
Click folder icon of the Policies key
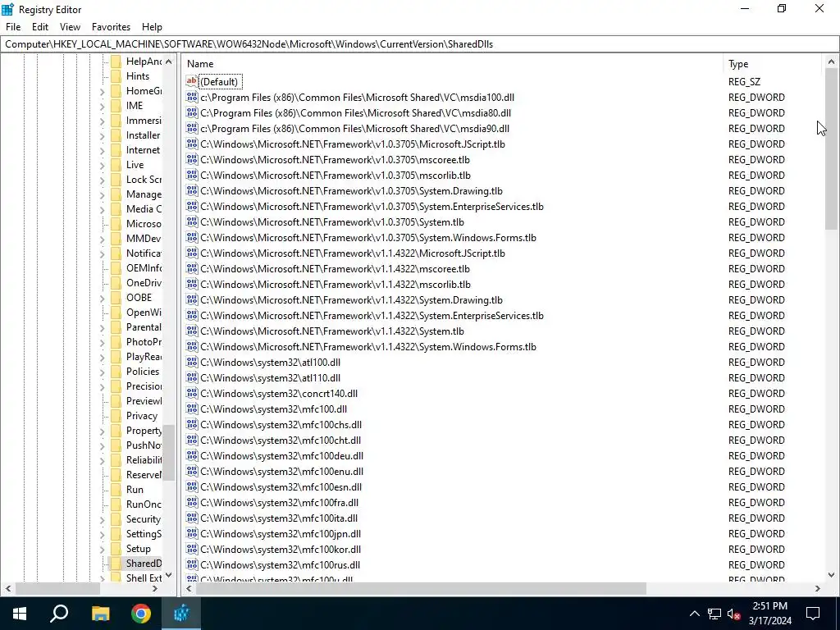click(116, 372)
